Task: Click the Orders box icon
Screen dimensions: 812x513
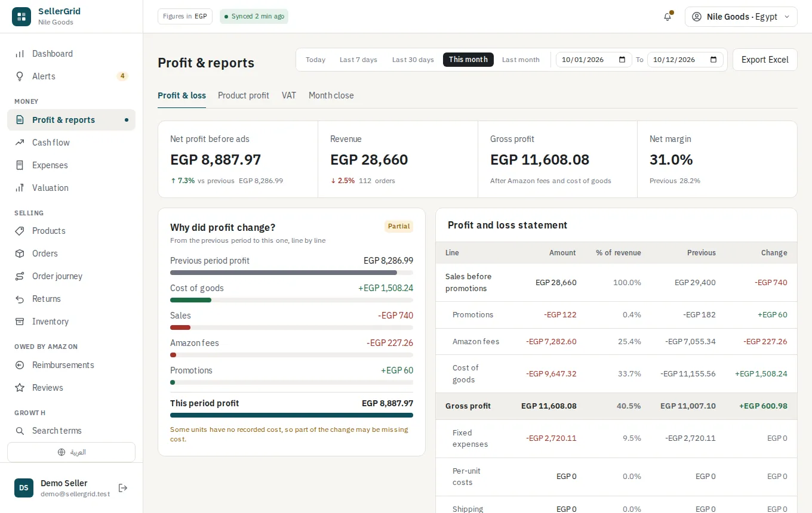Action: [20, 254]
